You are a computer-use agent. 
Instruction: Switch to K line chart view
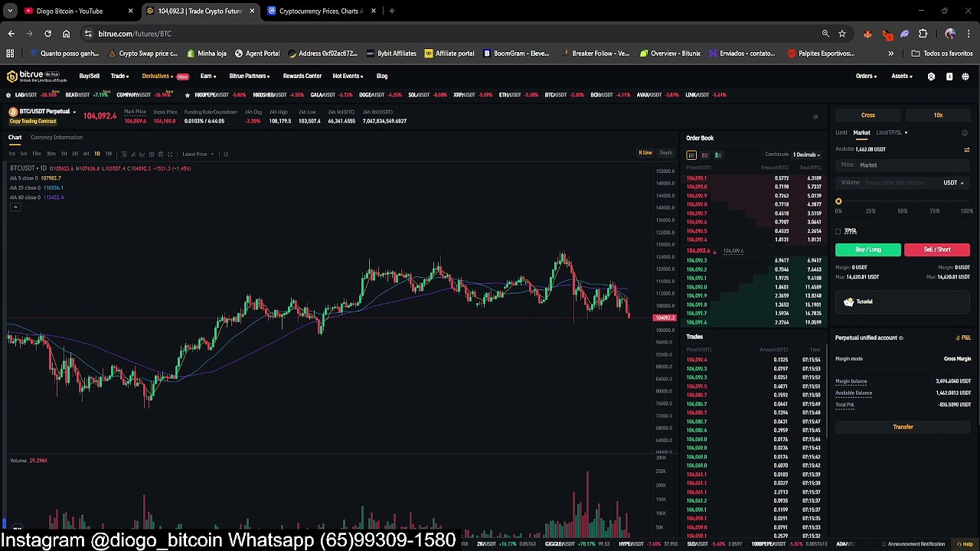(645, 153)
